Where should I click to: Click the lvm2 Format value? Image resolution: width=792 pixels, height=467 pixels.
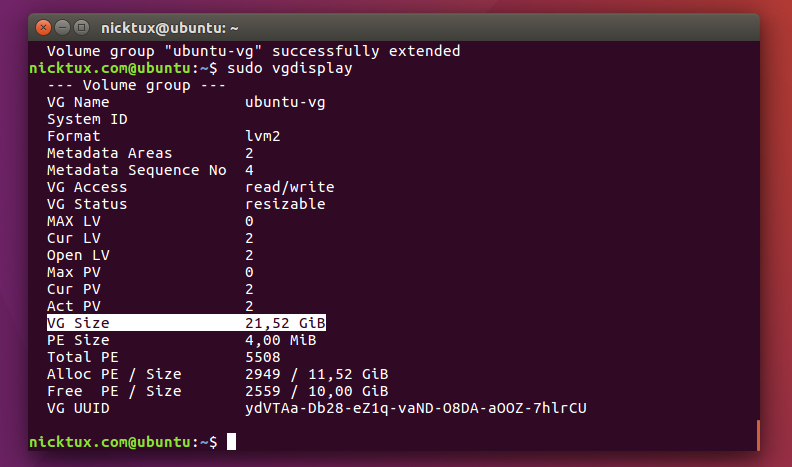point(262,136)
